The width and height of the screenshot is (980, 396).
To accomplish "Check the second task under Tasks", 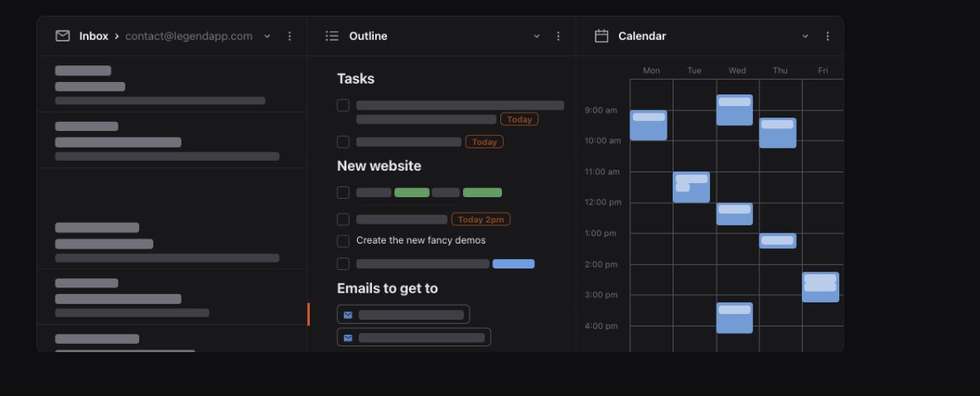I will click(343, 142).
